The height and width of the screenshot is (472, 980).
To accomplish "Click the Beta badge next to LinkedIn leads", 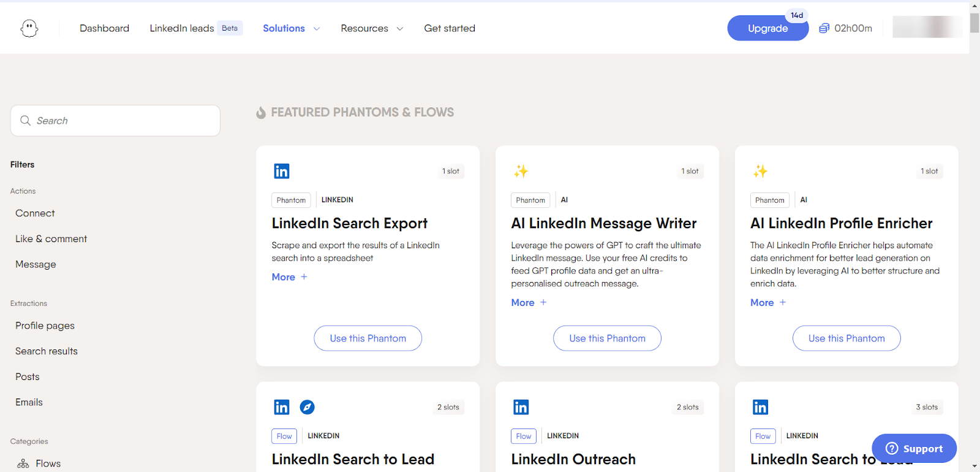I will point(230,28).
